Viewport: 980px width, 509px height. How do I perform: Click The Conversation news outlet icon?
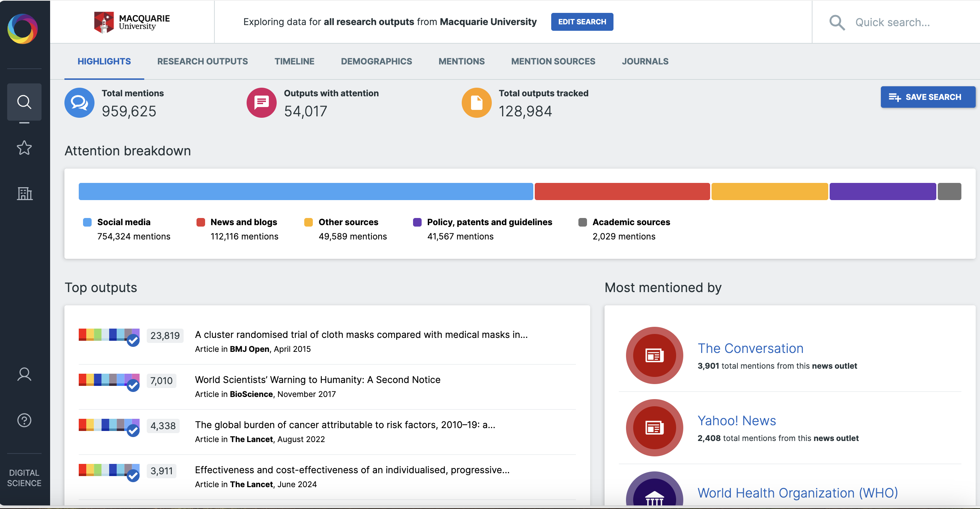(x=654, y=355)
